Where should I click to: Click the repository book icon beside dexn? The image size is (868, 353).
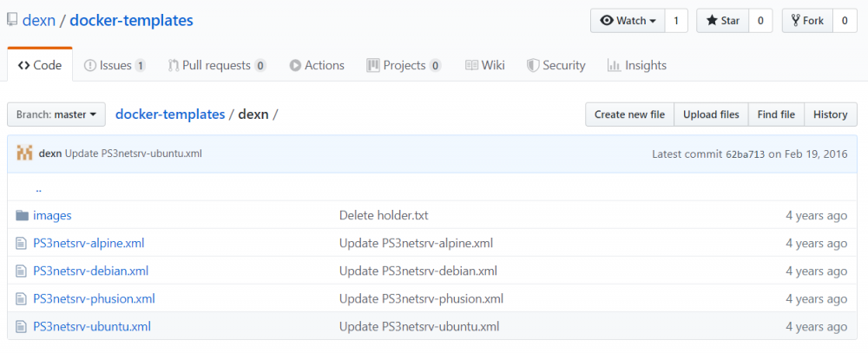[12, 21]
